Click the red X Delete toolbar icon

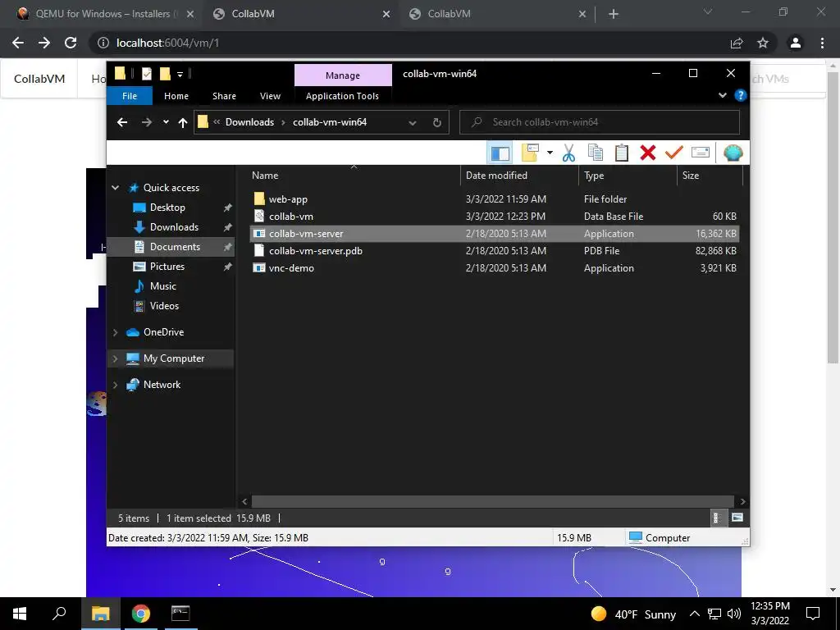point(648,153)
